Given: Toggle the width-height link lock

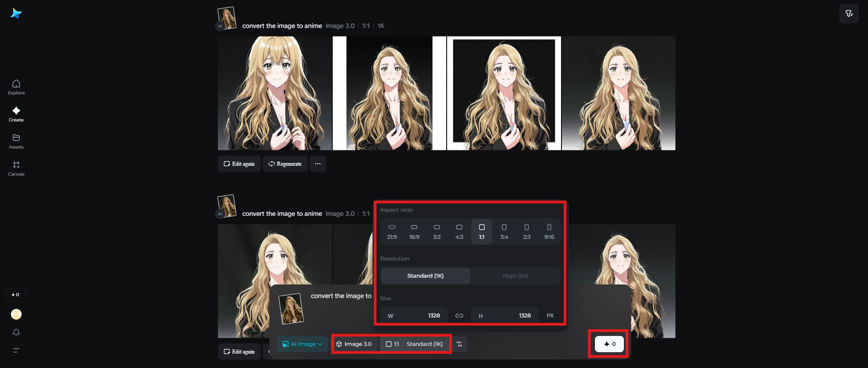Looking at the screenshot, I should click(459, 316).
